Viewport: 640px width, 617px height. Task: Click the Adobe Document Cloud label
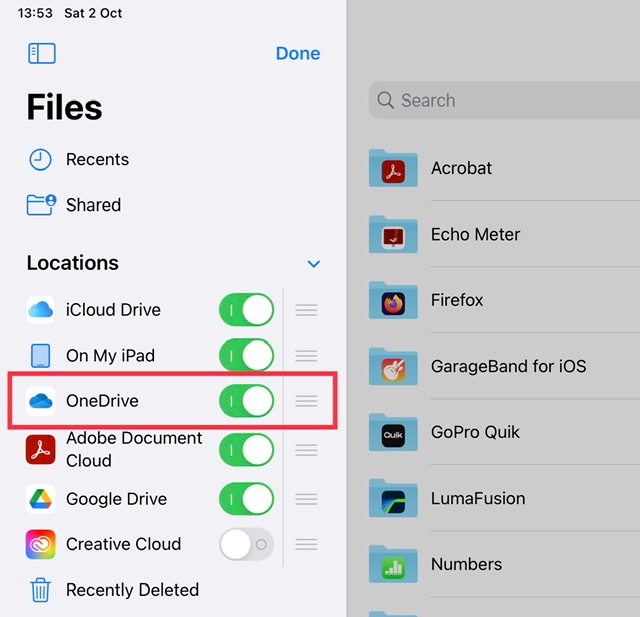134,449
